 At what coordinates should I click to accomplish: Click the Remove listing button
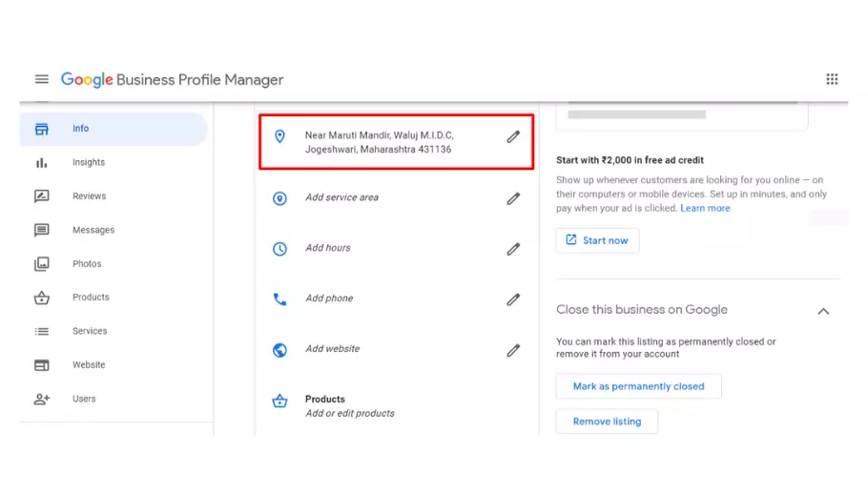[x=607, y=422]
